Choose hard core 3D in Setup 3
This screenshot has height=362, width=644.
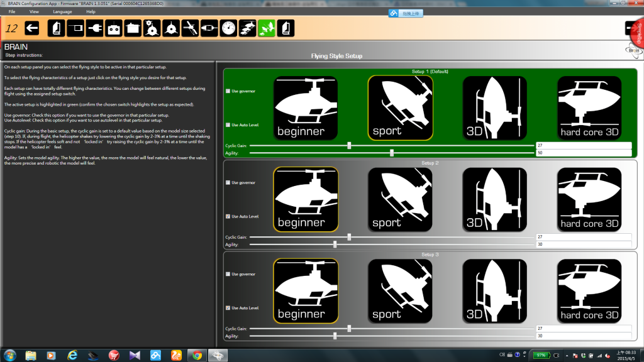[x=589, y=291]
